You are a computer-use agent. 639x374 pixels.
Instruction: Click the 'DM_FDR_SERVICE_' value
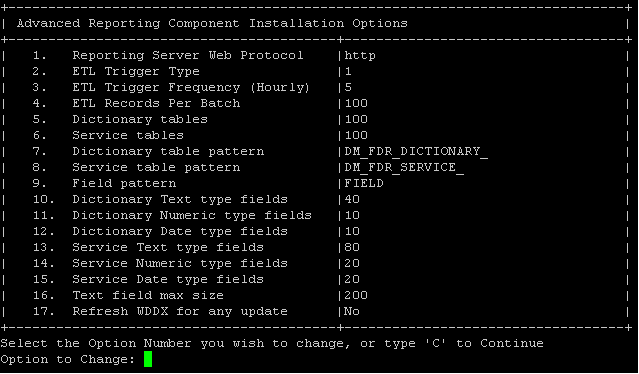[x=404, y=167]
